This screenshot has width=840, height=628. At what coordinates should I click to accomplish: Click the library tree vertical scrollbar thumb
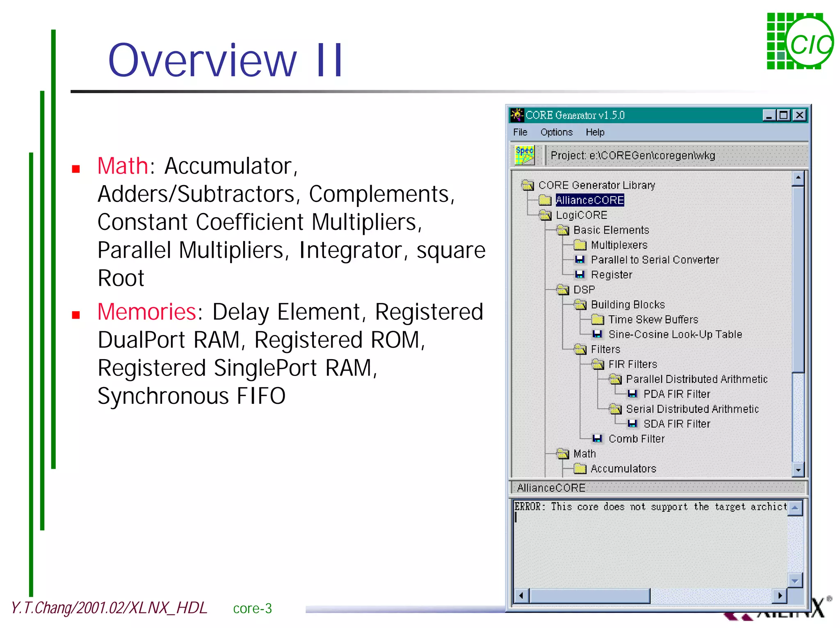(798, 279)
